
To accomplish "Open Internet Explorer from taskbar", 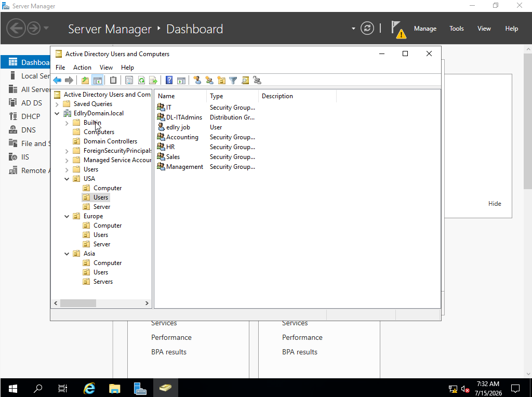I will pyautogui.click(x=89, y=388).
